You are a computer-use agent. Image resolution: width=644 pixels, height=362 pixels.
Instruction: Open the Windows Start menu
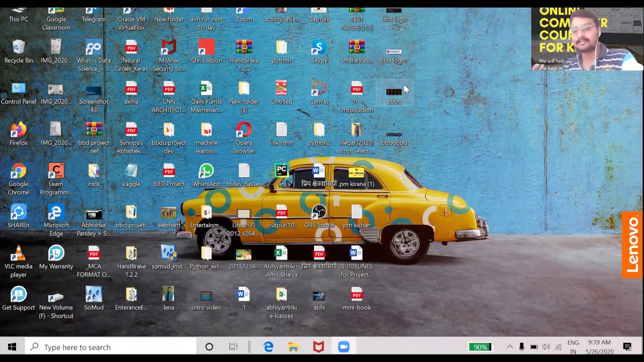[12, 347]
